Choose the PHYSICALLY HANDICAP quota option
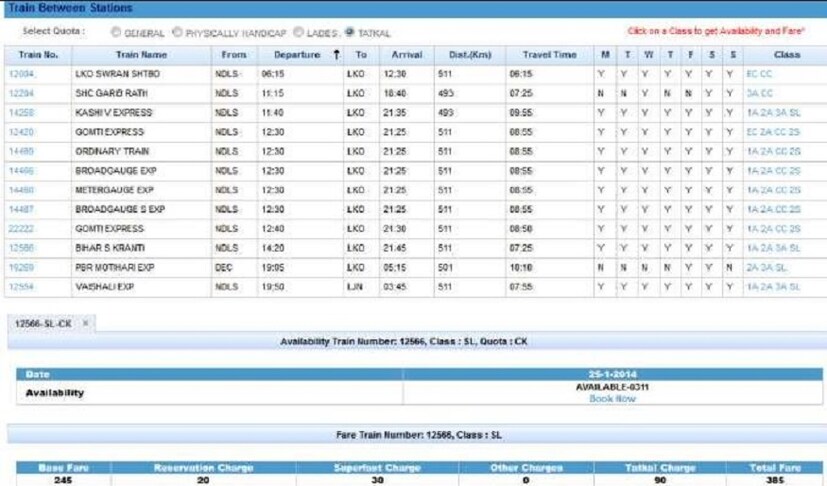 (x=178, y=33)
